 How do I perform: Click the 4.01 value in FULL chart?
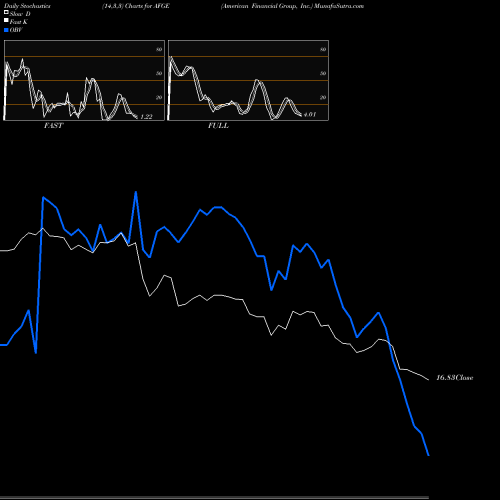pos(310,114)
